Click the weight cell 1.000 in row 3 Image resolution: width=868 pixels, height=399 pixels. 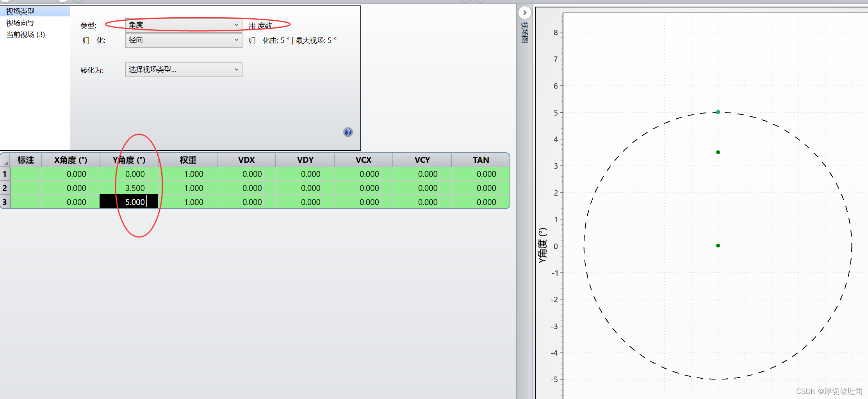click(188, 202)
